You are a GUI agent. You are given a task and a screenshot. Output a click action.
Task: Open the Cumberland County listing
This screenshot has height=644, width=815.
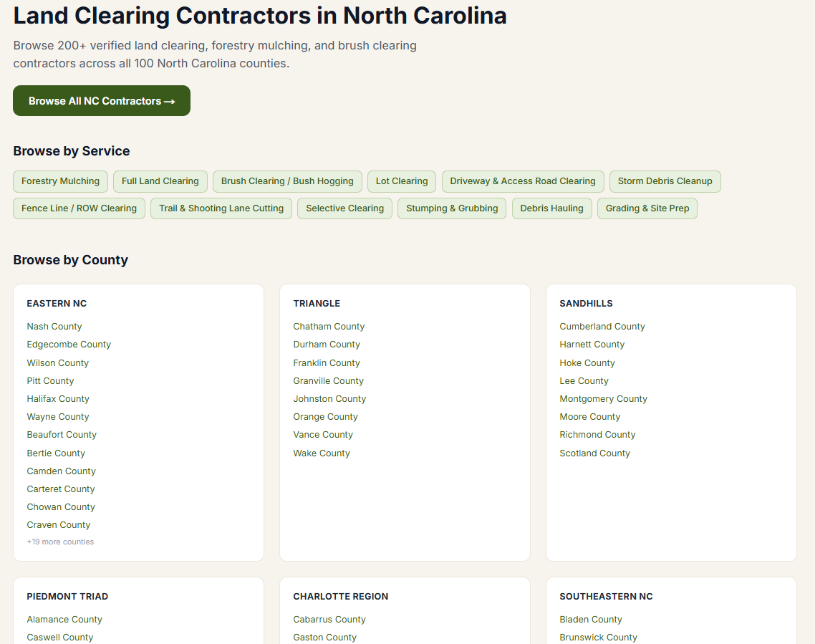(602, 326)
